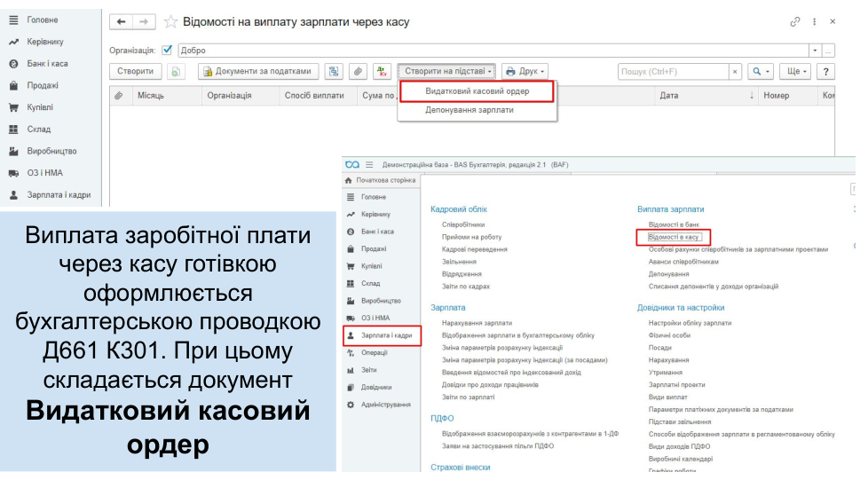Click the copy link icon in the header
This screenshot has height=488, width=868.
coord(794,21)
